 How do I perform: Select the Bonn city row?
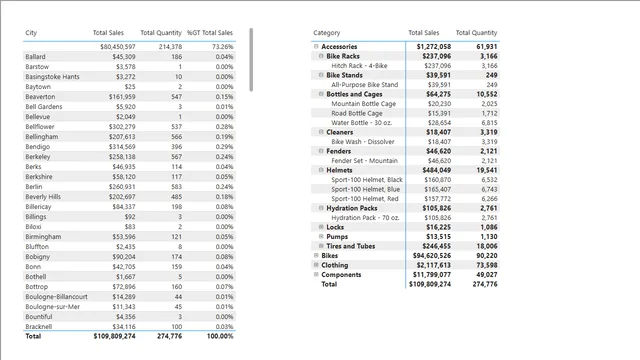129,267
